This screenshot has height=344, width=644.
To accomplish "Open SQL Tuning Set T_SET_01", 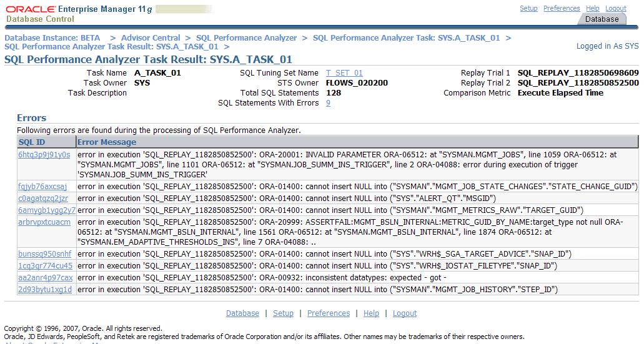I will 344,73.
